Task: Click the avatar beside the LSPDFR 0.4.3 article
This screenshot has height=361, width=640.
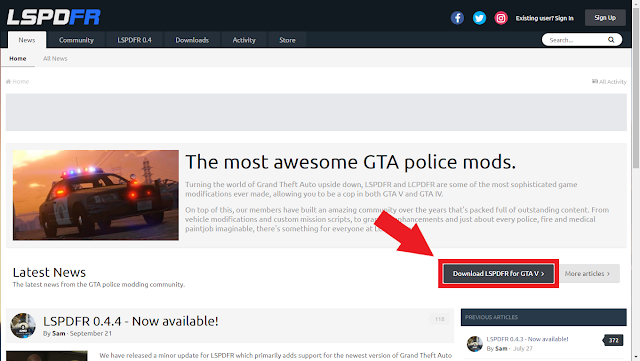Action: [475, 344]
